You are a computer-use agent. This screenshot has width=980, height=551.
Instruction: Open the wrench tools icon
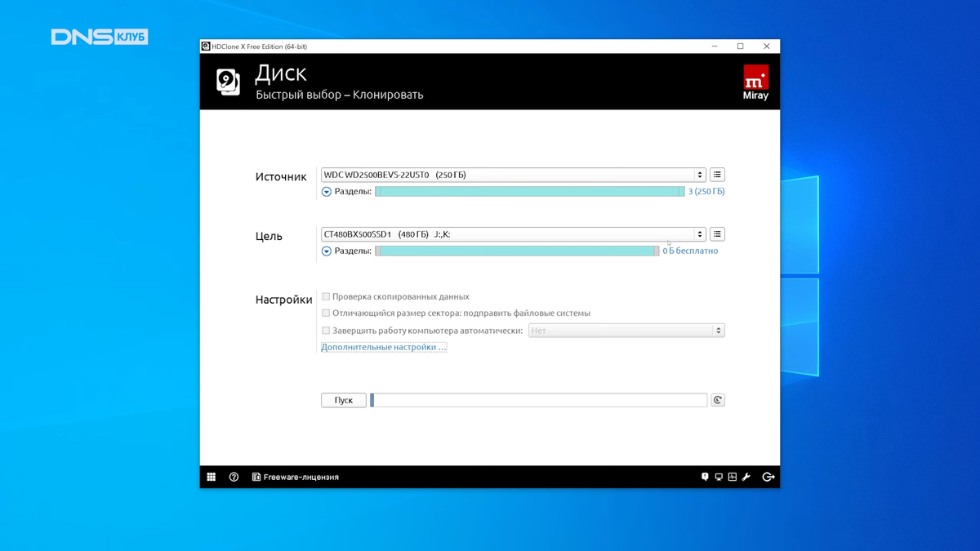[746, 477]
